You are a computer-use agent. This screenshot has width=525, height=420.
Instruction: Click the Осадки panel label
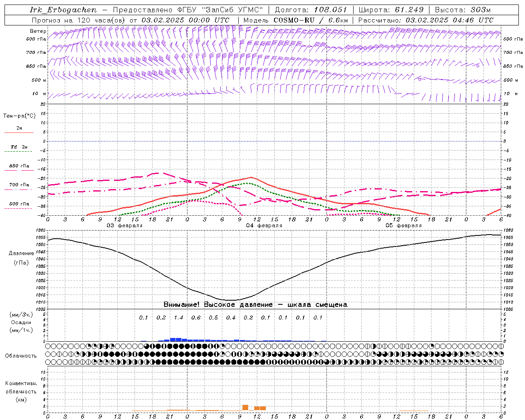(21, 322)
